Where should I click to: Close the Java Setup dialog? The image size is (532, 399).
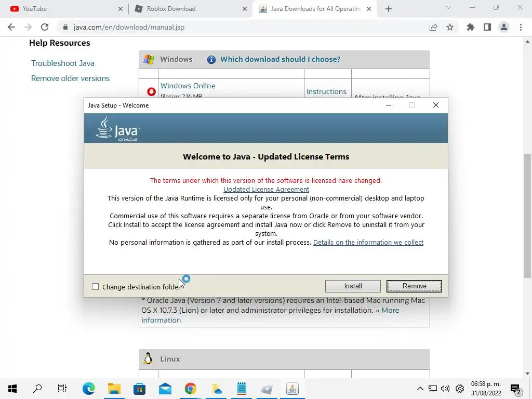pos(436,105)
